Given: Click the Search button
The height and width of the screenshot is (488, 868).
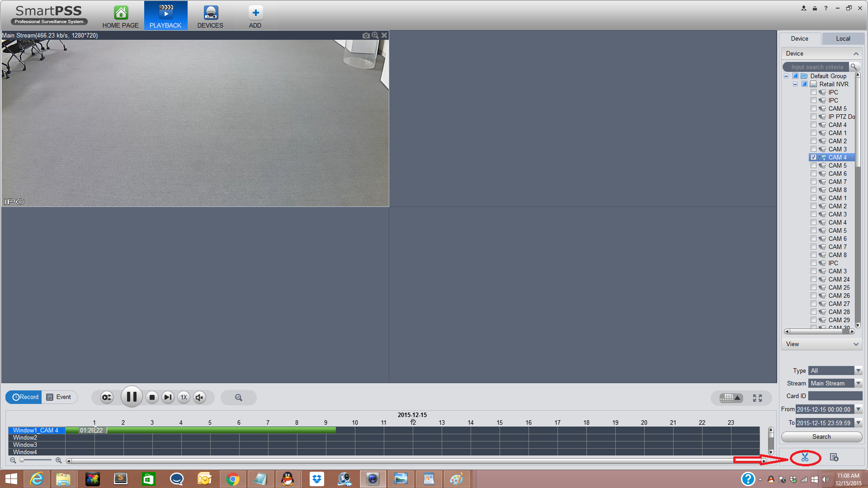Looking at the screenshot, I should [821, 437].
